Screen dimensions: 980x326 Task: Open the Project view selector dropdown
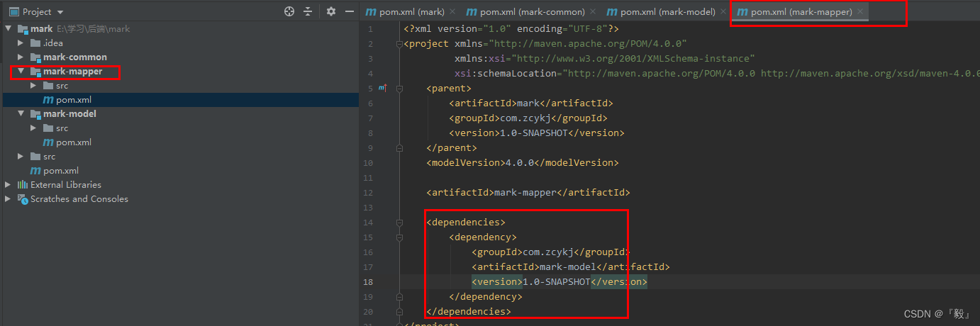click(x=60, y=12)
